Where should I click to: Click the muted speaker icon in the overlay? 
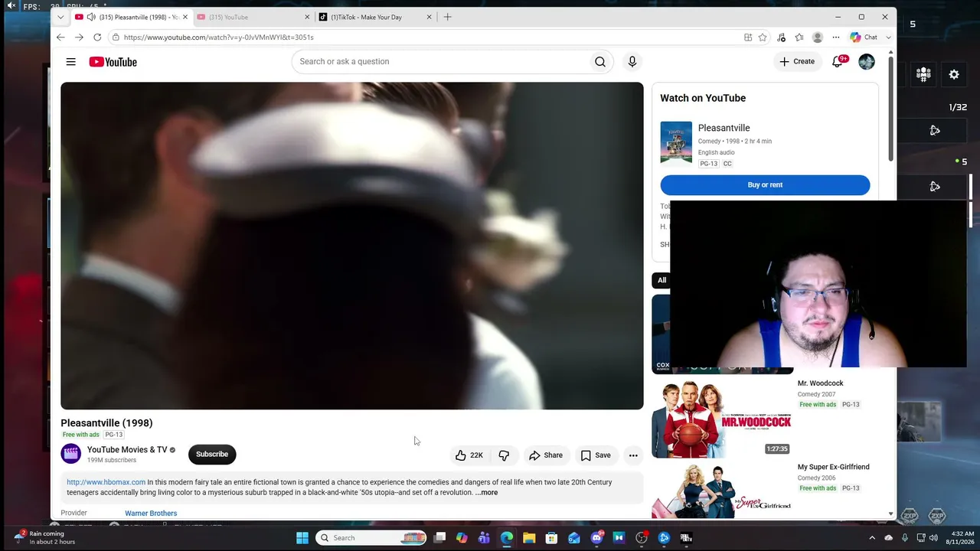point(11,6)
